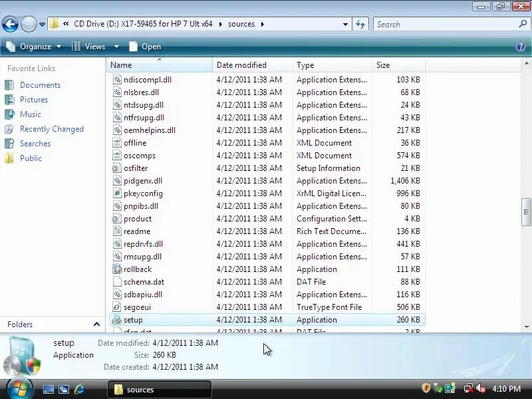The width and height of the screenshot is (532, 399).
Task: Select the osfilter setup information icon
Action: [117, 168]
